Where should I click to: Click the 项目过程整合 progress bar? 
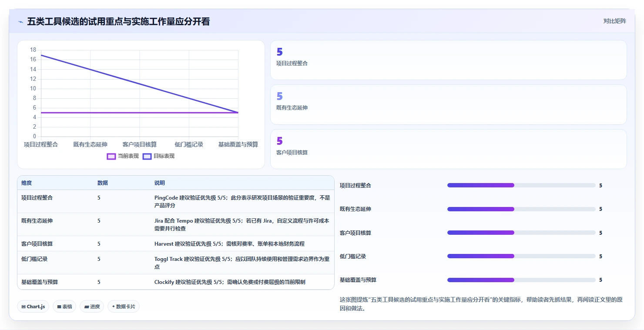(x=521, y=185)
